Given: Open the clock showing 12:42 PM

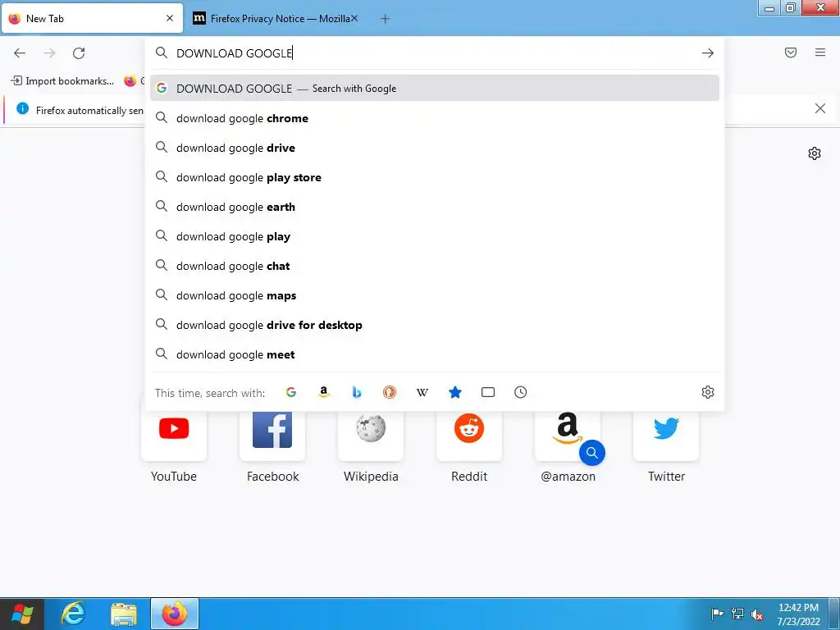Looking at the screenshot, I should point(798,614).
